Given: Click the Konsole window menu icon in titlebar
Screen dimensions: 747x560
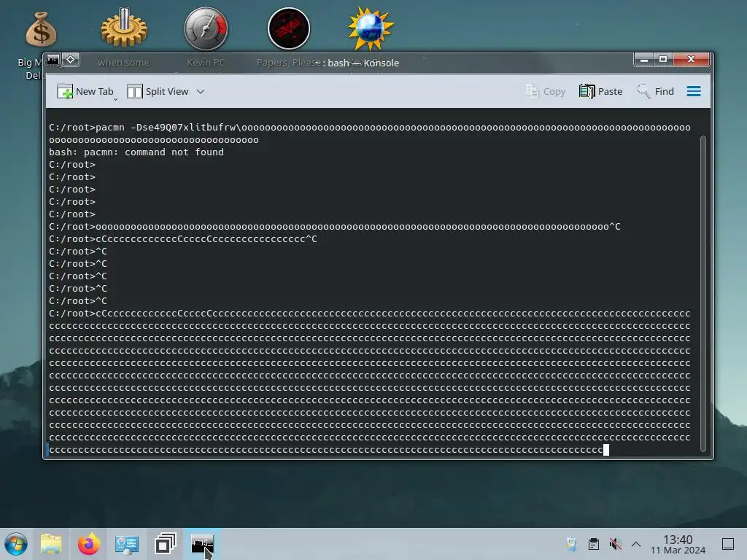Looking at the screenshot, I should pos(53,60).
